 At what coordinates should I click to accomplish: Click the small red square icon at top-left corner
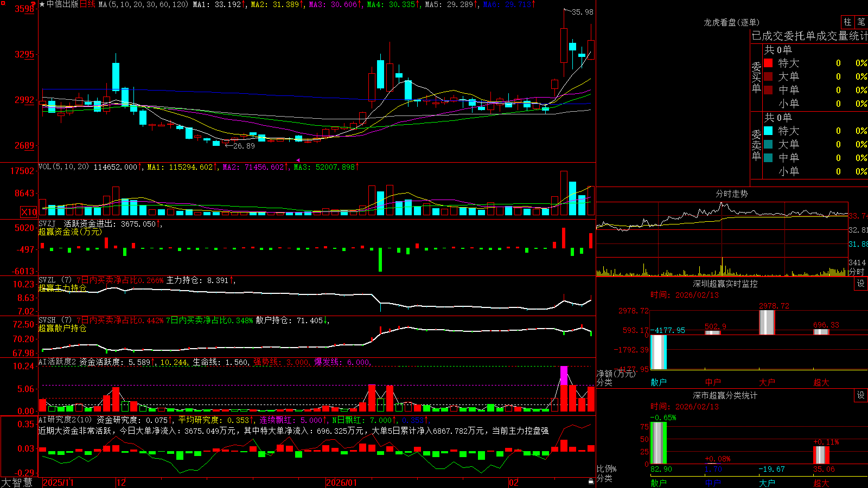[x=2, y=2]
